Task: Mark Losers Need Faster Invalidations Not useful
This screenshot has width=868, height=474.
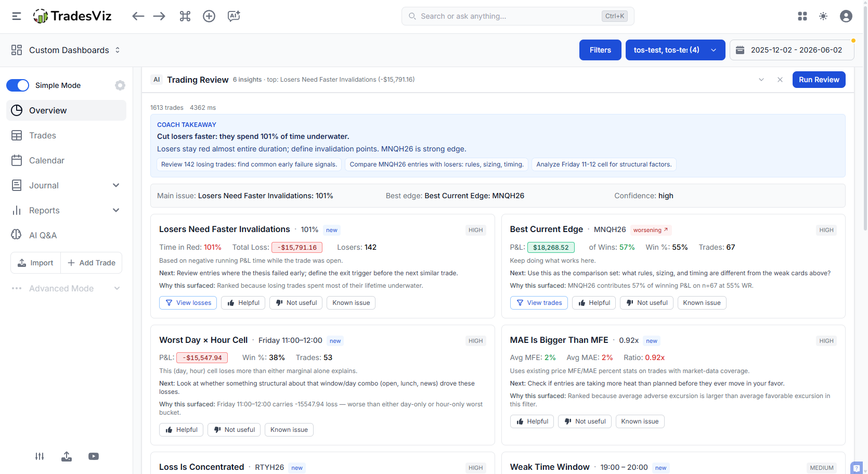Action: [296, 303]
